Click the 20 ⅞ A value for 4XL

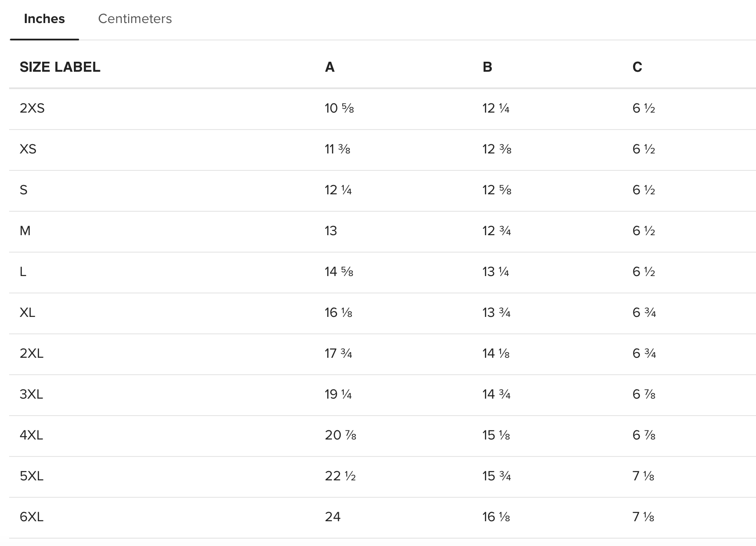pos(341,435)
